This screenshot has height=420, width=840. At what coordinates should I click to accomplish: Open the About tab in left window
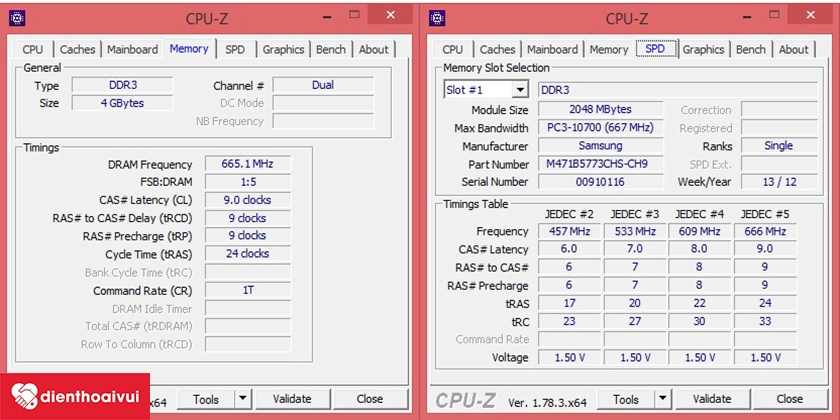tap(373, 49)
